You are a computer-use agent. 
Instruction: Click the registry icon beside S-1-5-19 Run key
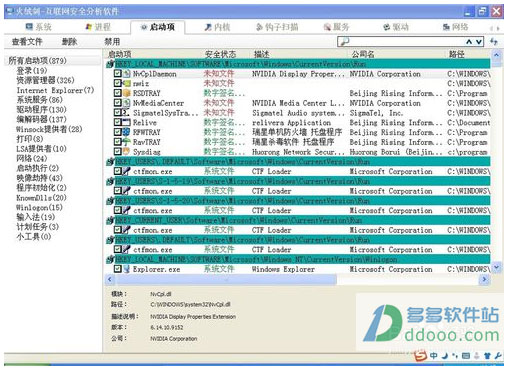[x=110, y=181]
